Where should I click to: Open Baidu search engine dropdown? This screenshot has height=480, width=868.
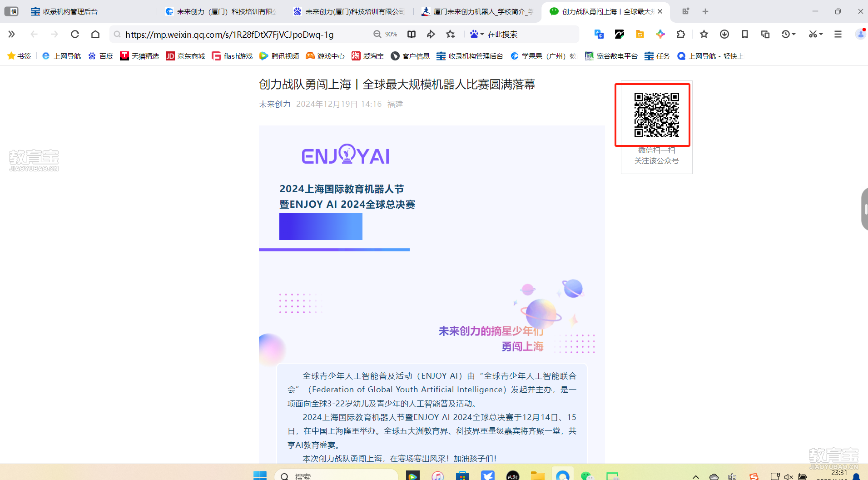pos(477,34)
